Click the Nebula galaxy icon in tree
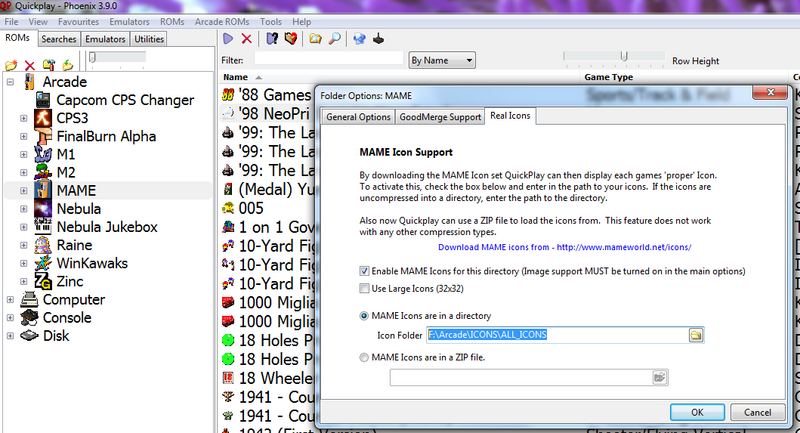The image size is (800, 433). [43, 209]
